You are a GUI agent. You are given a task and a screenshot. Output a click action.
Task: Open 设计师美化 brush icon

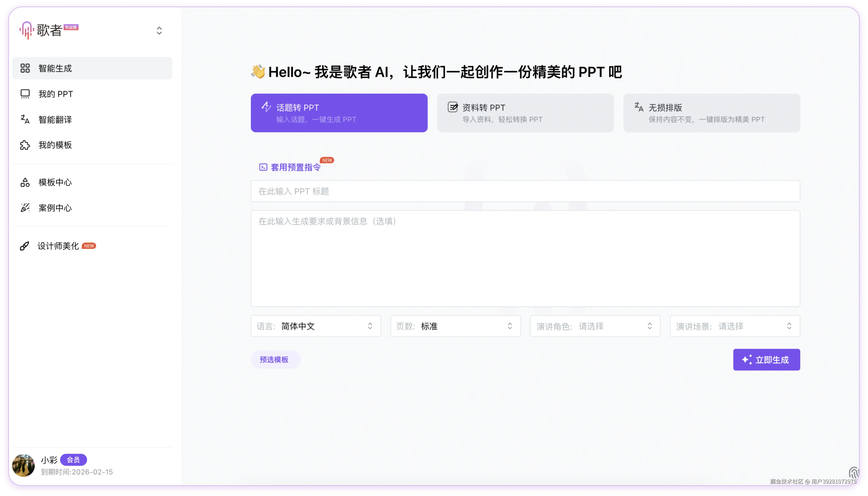click(25, 246)
